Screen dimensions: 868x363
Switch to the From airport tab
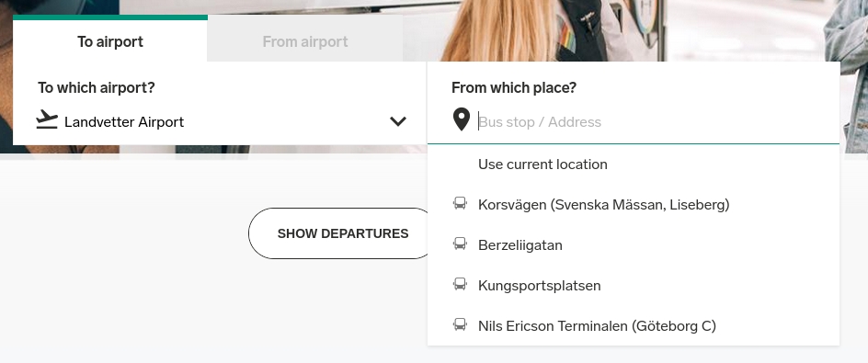pos(305,41)
